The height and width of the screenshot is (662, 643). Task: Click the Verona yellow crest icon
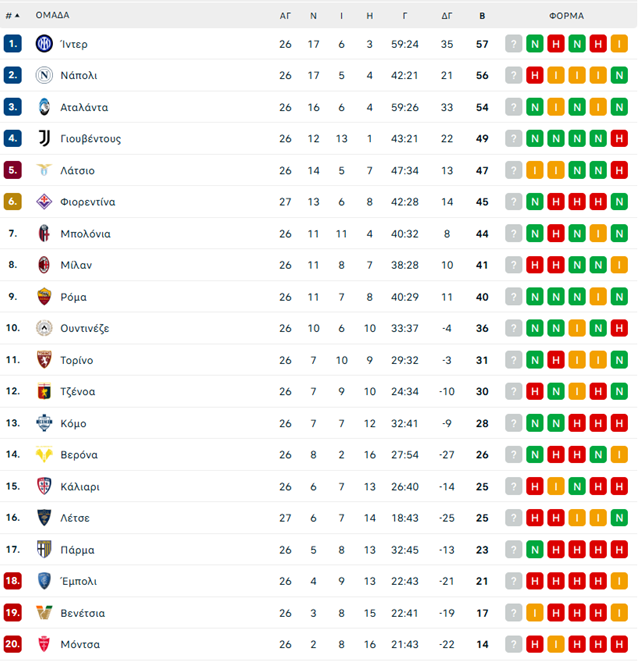[x=44, y=455]
